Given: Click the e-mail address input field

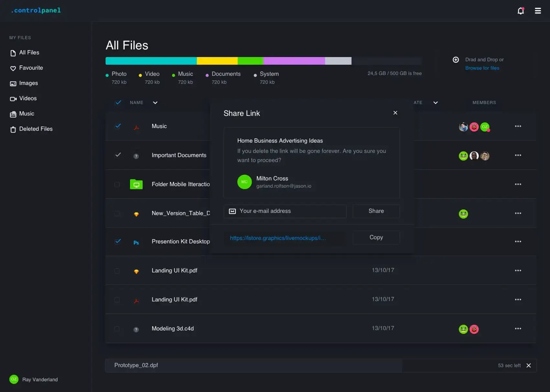Looking at the screenshot, I should tap(285, 211).
